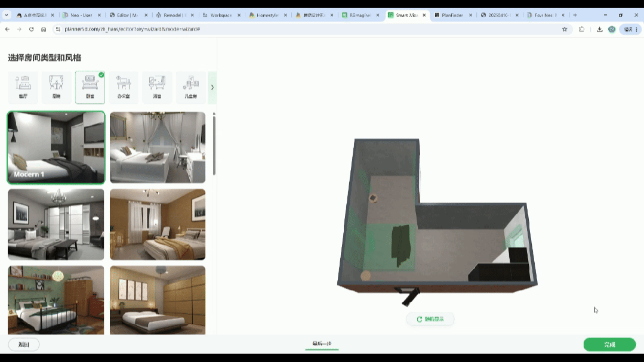Choose the grey bedroom style with chandelier
This screenshot has height=362, width=644.
click(x=56, y=224)
